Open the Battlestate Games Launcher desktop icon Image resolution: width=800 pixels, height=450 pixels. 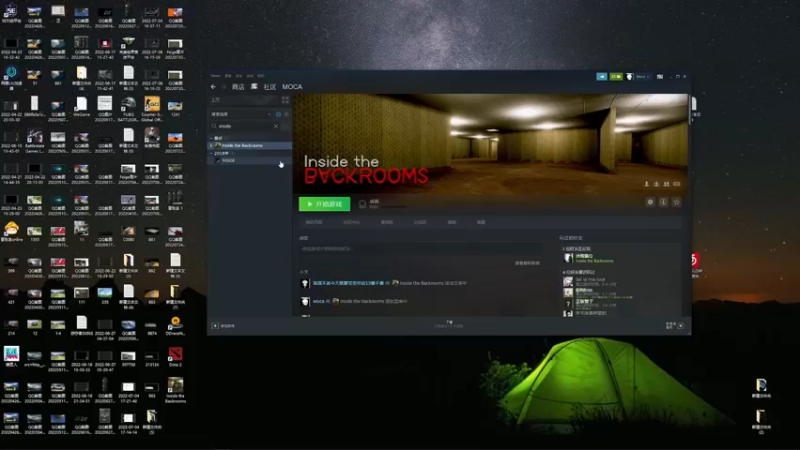35,141
